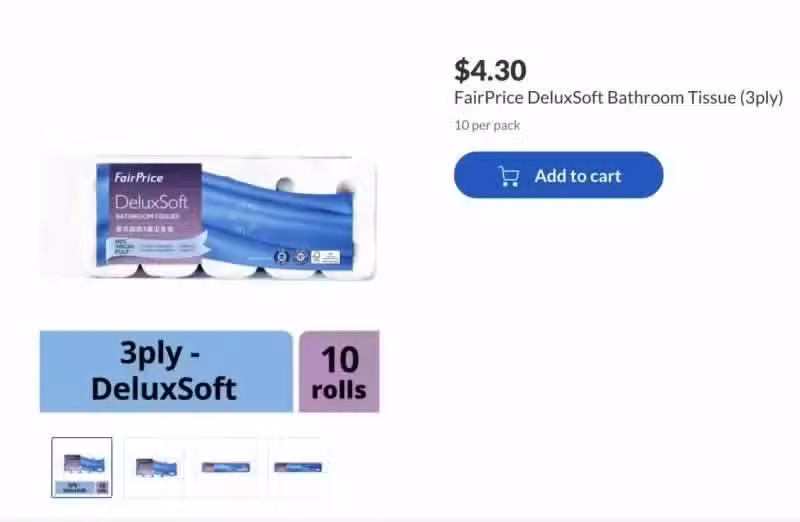This screenshot has height=522, width=800.
Task: Click the purple '10 rolls' badge
Action: coord(339,371)
